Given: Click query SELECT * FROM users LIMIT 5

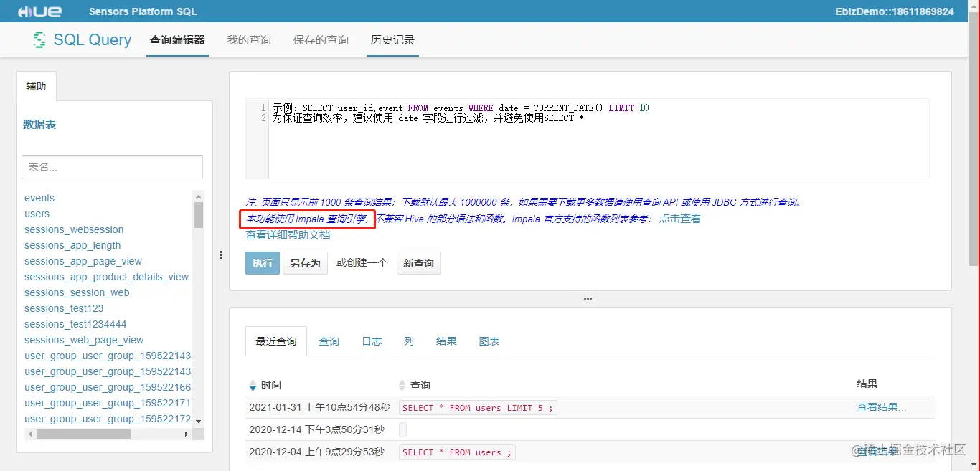Looking at the screenshot, I should click(x=478, y=408).
